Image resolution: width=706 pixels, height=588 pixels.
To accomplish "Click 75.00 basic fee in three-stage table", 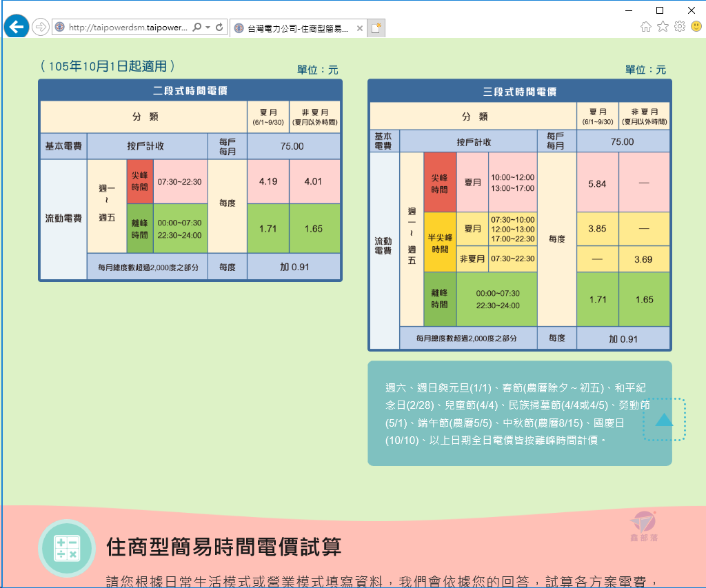I will click(x=623, y=142).
